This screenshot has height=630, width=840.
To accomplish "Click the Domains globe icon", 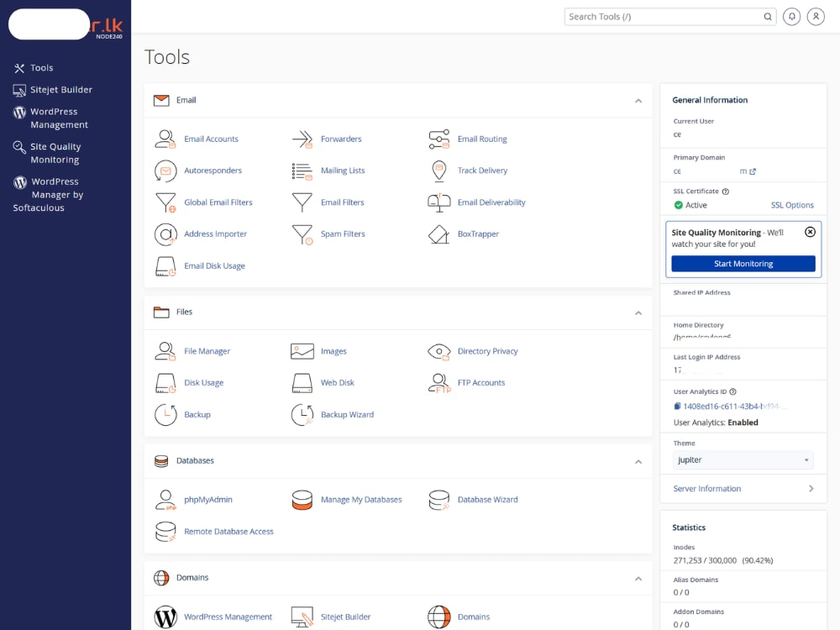I will 438,617.
